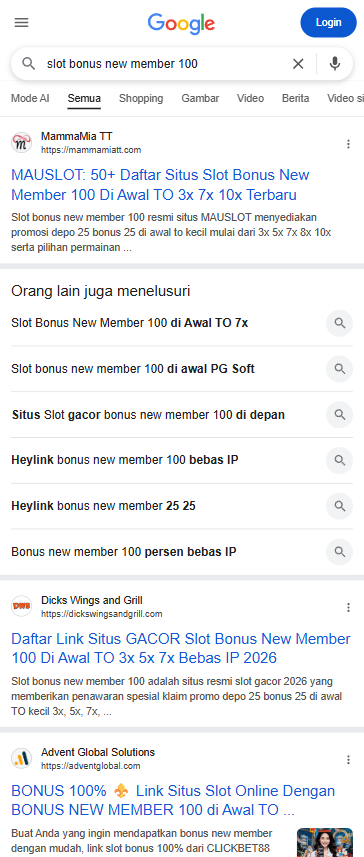Click the MammaMia TT site favicon
Image resolution: width=364 pixels, height=857 pixels.
[21, 143]
